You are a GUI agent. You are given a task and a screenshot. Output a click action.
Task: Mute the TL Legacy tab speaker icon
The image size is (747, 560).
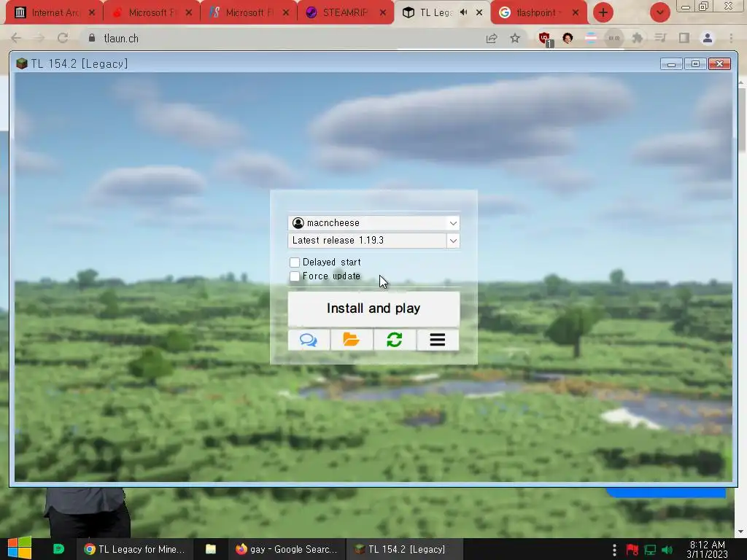(x=464, y=12)
